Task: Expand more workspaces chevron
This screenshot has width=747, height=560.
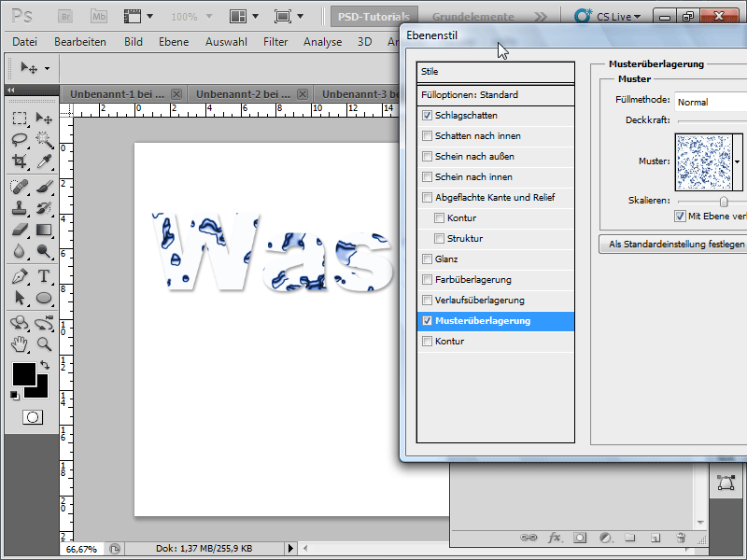Action: click(x=541, y=17)
